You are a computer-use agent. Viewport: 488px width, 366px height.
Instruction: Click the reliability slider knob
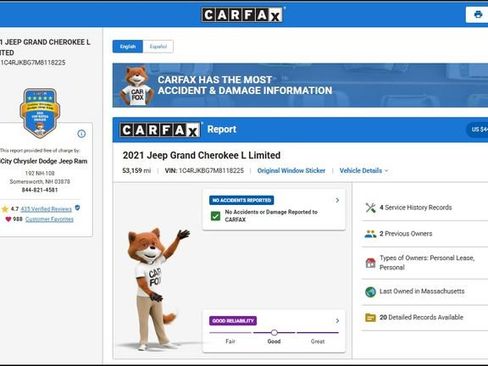click(274, 332)
